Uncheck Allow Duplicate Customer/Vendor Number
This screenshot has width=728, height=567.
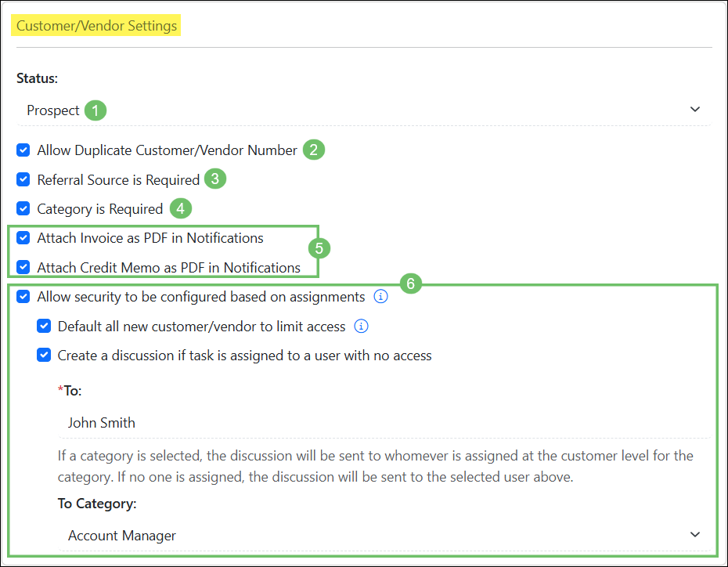(x=23, y=150)
